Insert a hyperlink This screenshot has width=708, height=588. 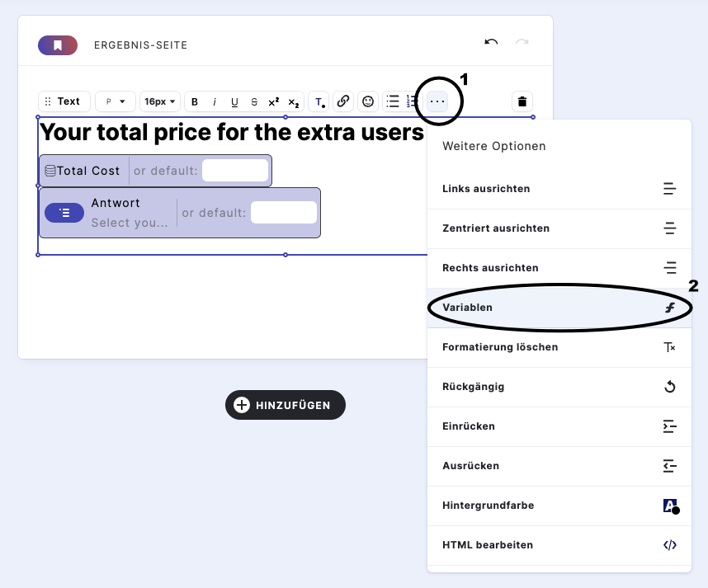click(343, 101)
